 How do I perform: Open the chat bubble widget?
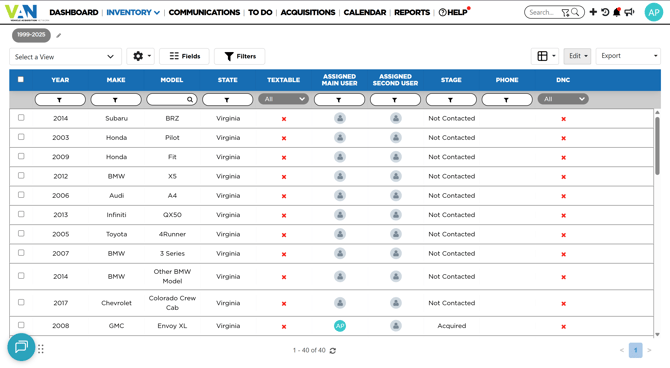[21, 347]
